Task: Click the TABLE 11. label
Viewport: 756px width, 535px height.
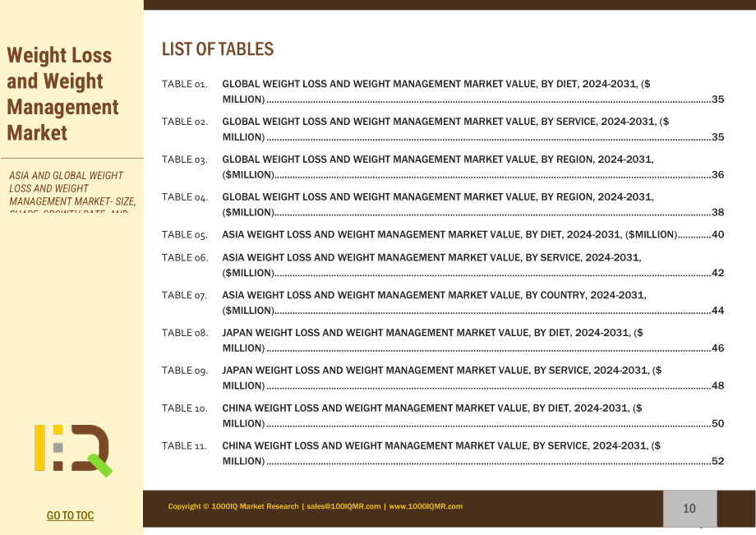Action: (x=184, y=445)
